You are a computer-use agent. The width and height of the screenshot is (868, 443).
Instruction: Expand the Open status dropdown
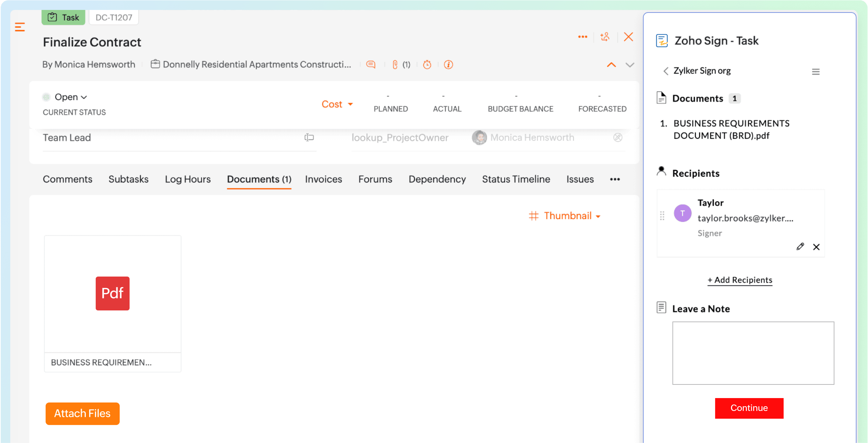70,97
